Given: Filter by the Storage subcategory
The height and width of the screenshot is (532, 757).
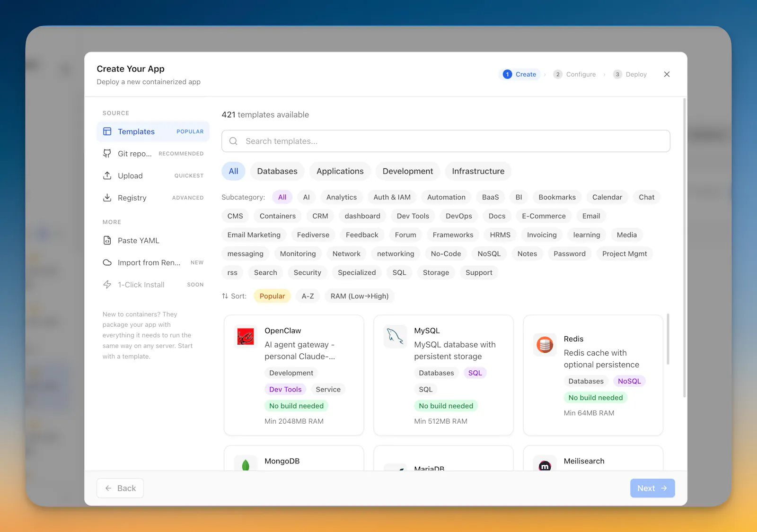Looking at the screenshot, I should [436, 273].
